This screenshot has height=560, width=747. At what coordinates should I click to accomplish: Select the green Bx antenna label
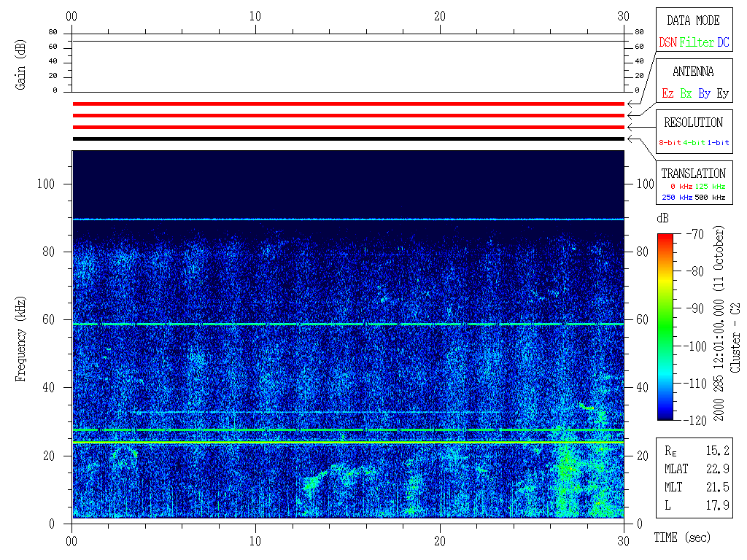tap(686, 94)
